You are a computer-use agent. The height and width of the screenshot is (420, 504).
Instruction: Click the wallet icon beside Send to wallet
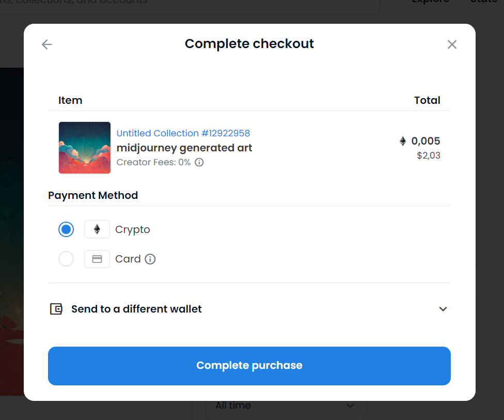(x=56, y=309)
